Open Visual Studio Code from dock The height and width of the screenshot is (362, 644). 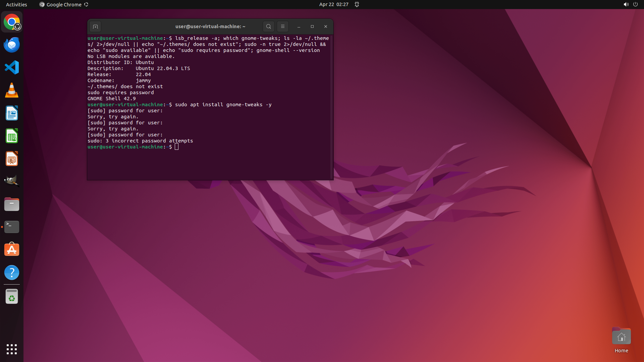[12, 67]
